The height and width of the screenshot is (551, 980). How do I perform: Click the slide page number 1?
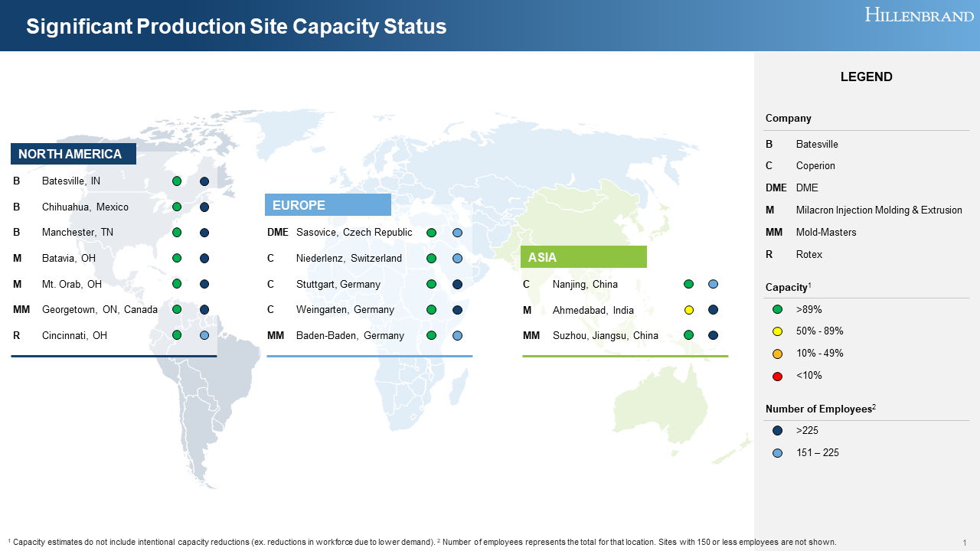(965, 543)
